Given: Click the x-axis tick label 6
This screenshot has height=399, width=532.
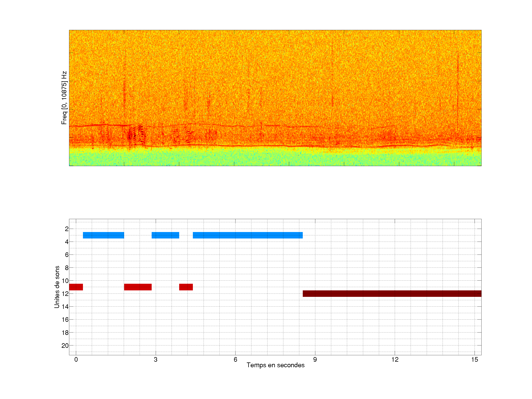Looking at the screenshot, I should tap(235, 359).
